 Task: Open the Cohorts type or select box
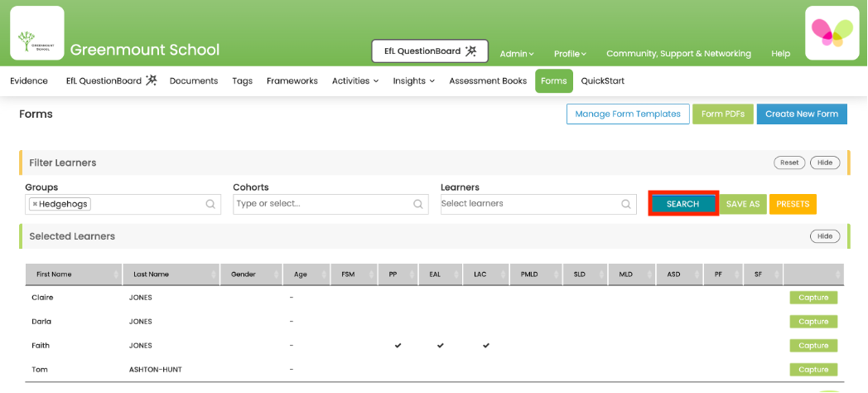[330, 204]
